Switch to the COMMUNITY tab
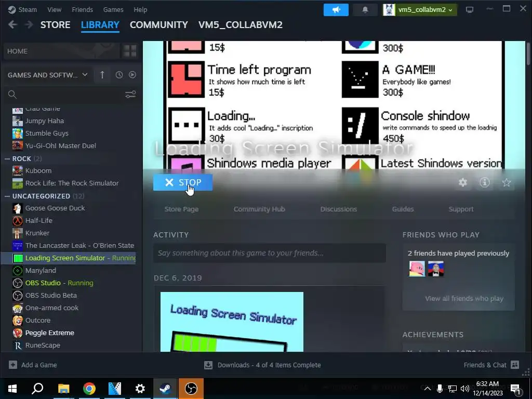Image resolution: width=532 pixels, height=399 pixels. (159, 25)
